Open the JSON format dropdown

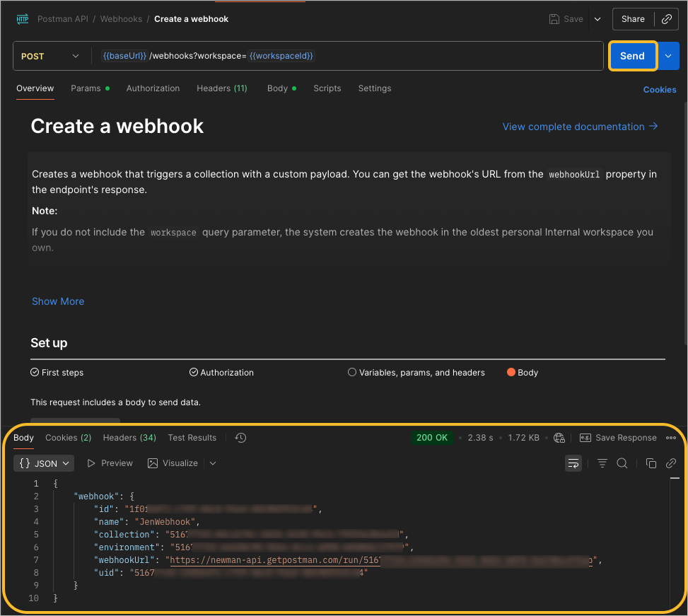click(44, 463)
